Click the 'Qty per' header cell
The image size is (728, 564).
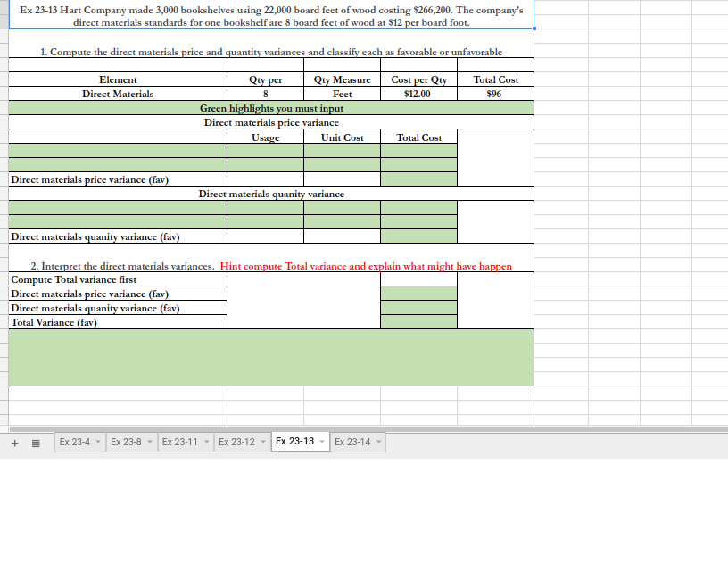(x=266, y=79)
